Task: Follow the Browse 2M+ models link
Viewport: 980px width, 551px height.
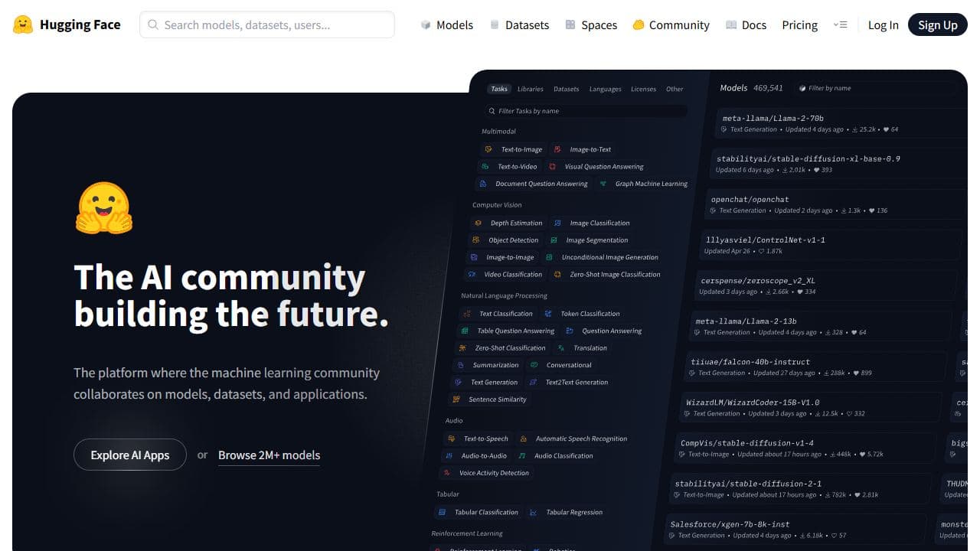Action: pyautogui.click(x=269, y=455)
